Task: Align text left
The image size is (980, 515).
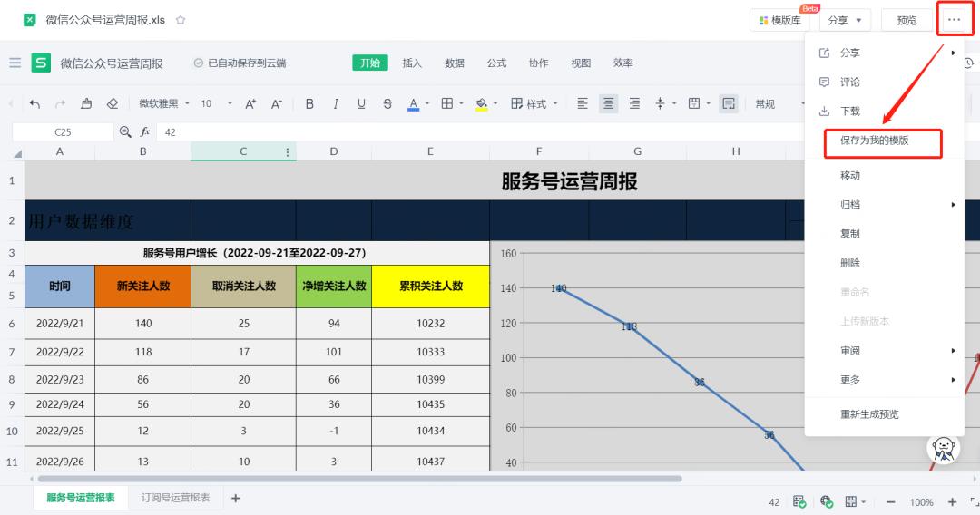Action: pyautogui.click(x=582, y=103)
